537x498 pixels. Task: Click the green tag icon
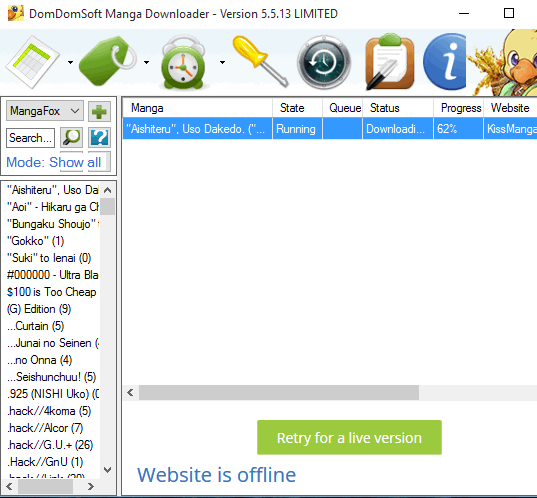107,61
